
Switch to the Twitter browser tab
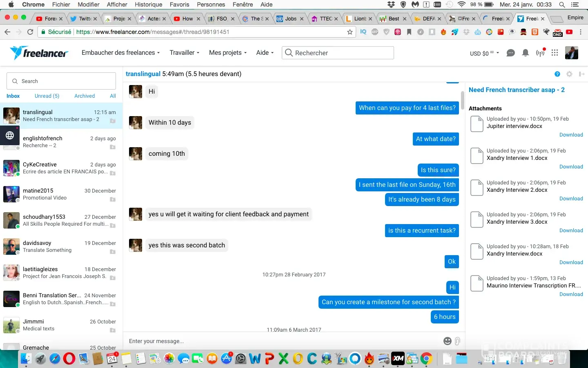84,18
